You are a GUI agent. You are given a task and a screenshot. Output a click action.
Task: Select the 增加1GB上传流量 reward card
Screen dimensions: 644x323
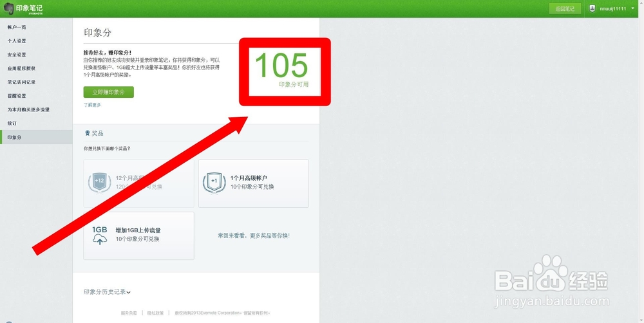139,235
